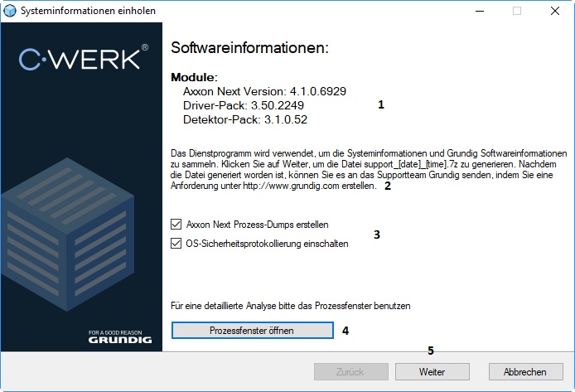Toggle Axxon Next Prozess-Dumps erstellen checkbox
575x392 pixels.
(x=175, y=225)
